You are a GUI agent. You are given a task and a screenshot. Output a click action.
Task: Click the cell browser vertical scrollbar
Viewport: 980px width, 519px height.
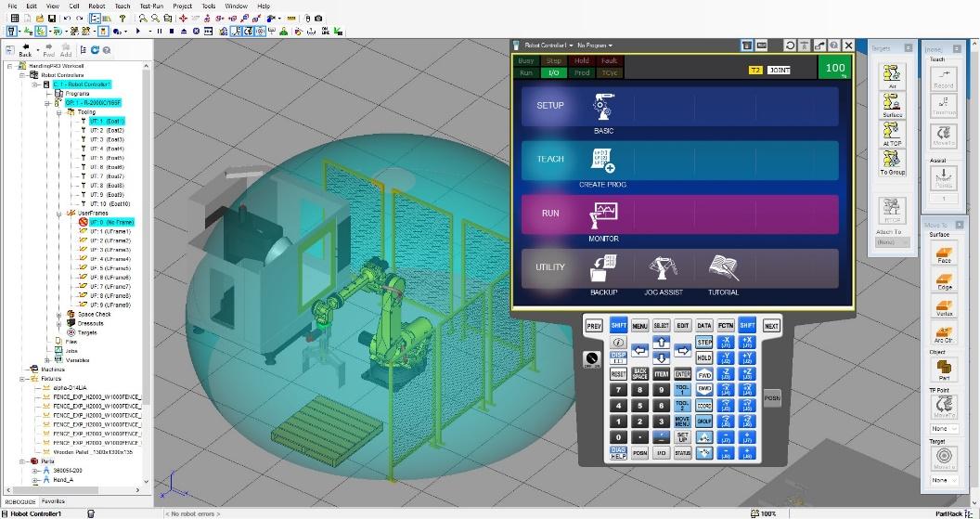[147, 273]
